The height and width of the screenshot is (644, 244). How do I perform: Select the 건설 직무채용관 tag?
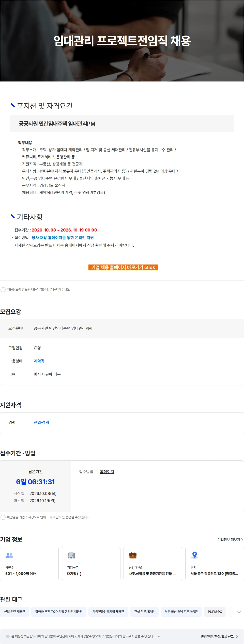(x=144, y=612)
